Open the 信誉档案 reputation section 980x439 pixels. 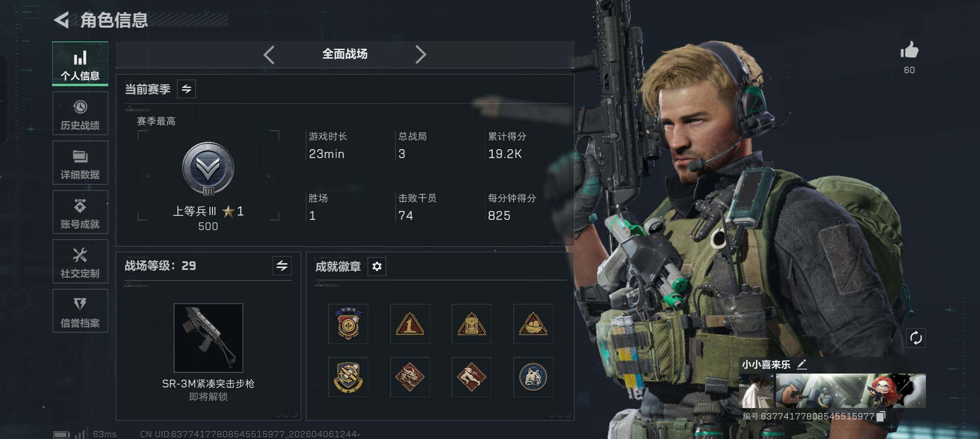(x=80, y=311)
